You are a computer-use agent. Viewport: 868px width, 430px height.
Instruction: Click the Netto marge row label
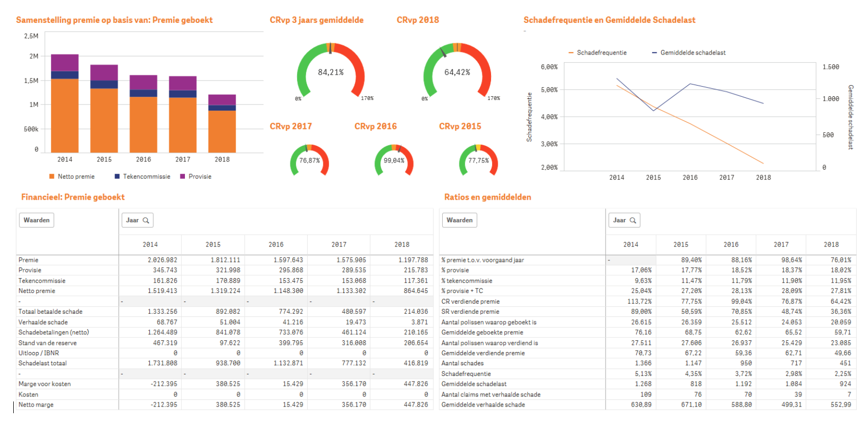coord(36,405)
